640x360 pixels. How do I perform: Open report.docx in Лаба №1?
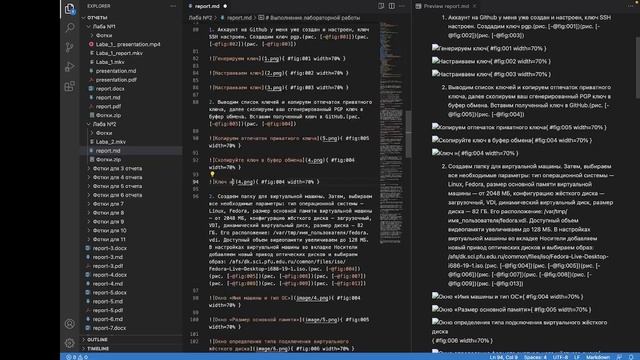tap(110, 89)
